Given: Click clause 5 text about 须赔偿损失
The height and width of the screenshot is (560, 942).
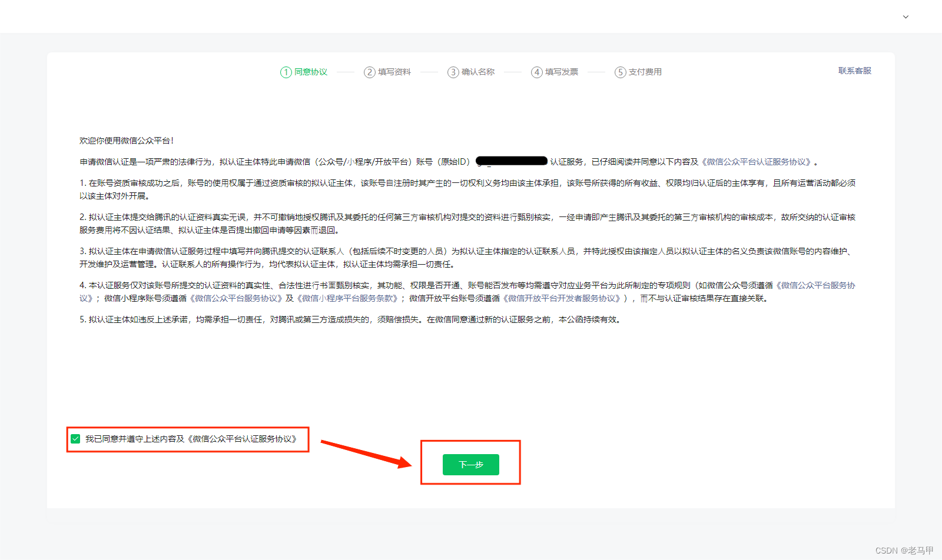Looking at the screenshot, I should 350,319.
